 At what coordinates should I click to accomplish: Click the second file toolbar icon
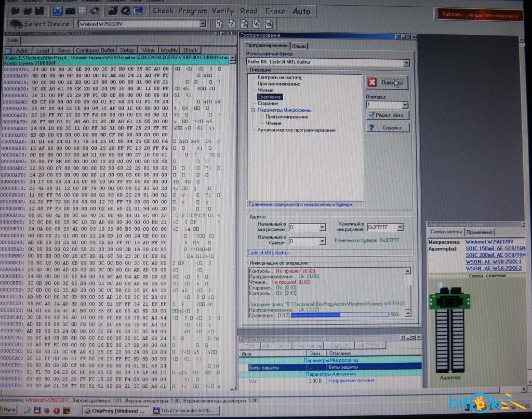click(x=28, y=11)
